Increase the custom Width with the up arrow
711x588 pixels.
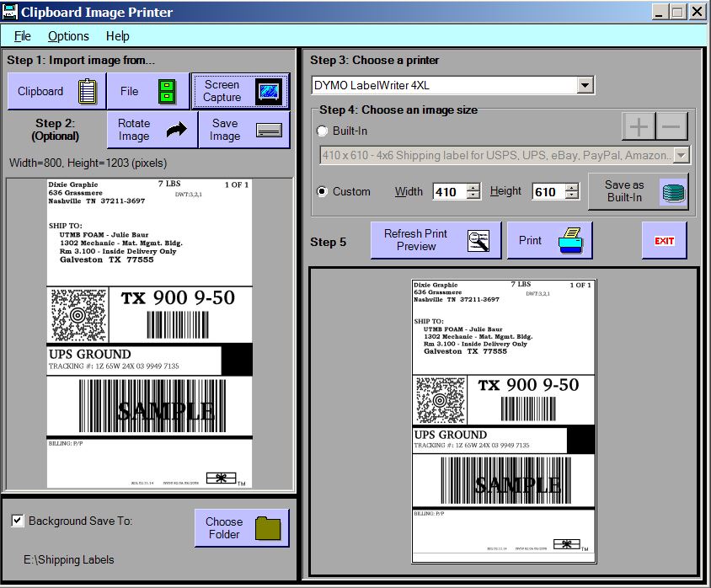tap(473, 187)
